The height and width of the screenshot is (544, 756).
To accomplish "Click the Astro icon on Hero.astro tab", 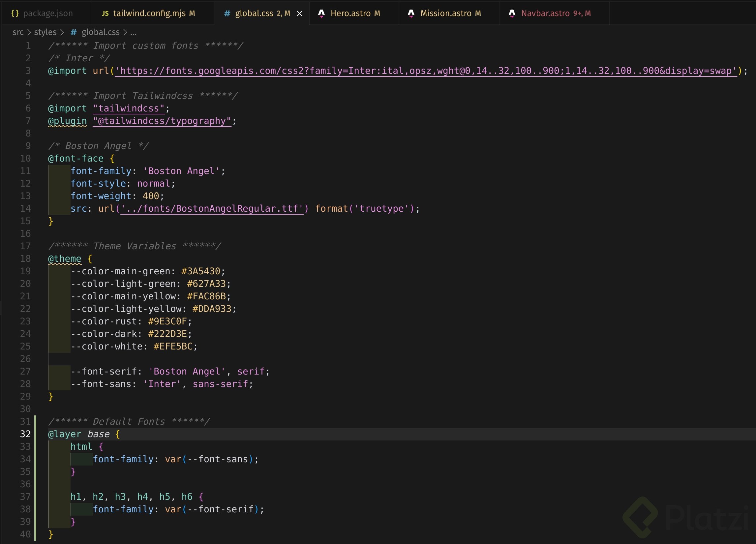I will [321, 13].
